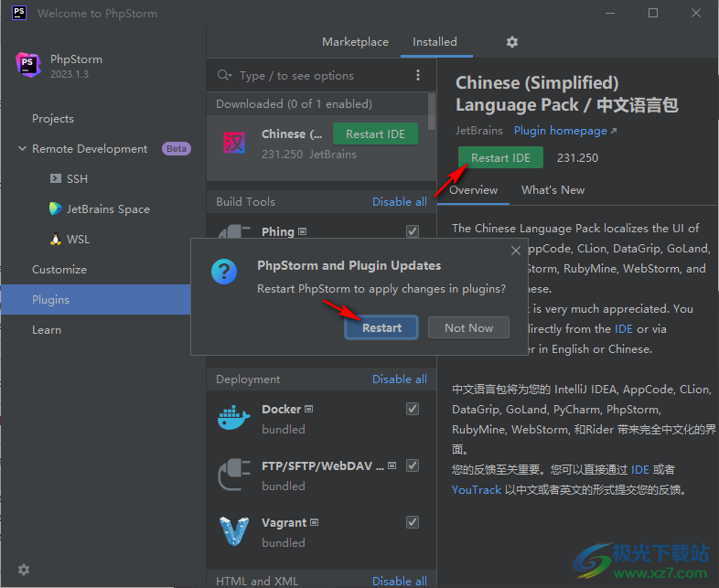The image size is (719, 588).
Task: Open the three-dot options menu by search
Action: tap(418, 75)
